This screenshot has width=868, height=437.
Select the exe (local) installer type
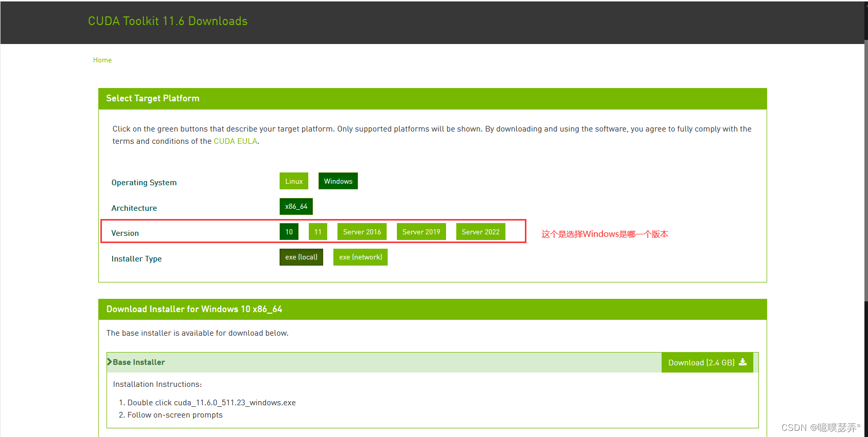coord(301,257)
